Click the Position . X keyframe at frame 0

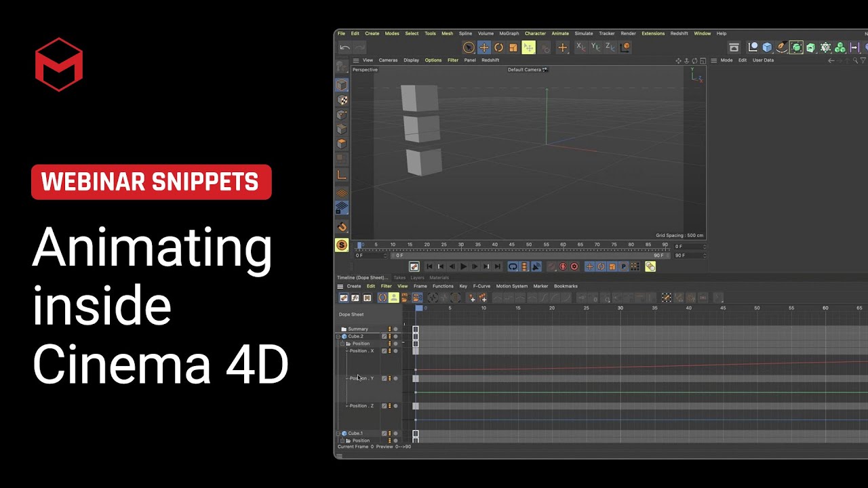[416, 351]
